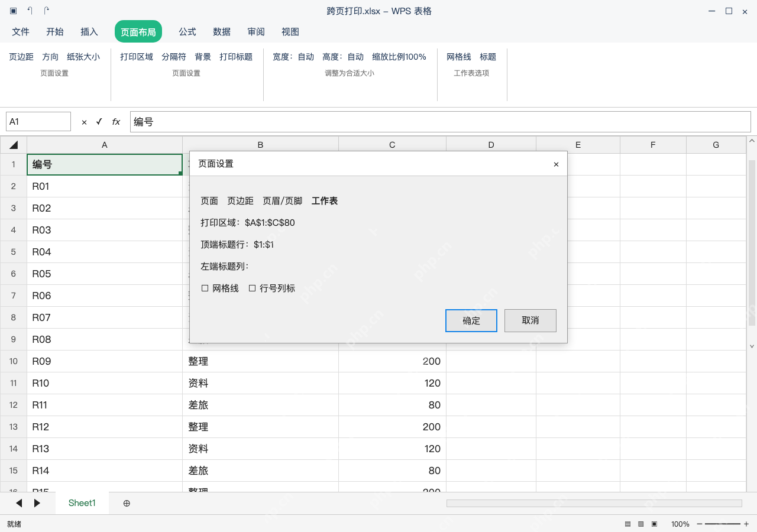The width and height of the screenshot is (757, 532).
Task: Click the zoom slider in status bar
Action: coord(723,524)
